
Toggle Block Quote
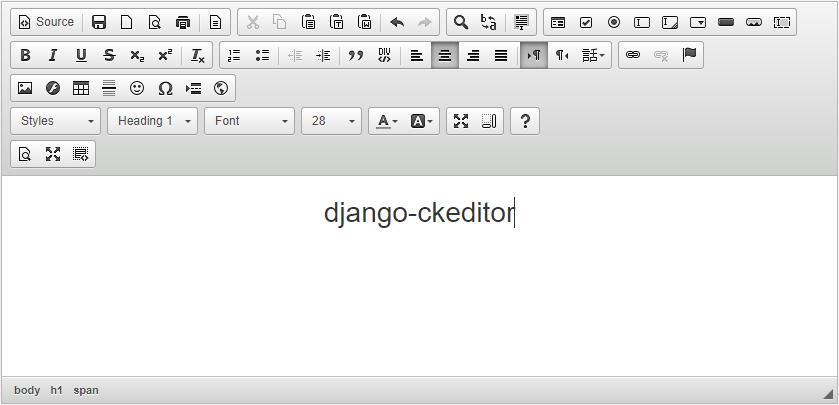pyautogui.click(x=356, y=55)
